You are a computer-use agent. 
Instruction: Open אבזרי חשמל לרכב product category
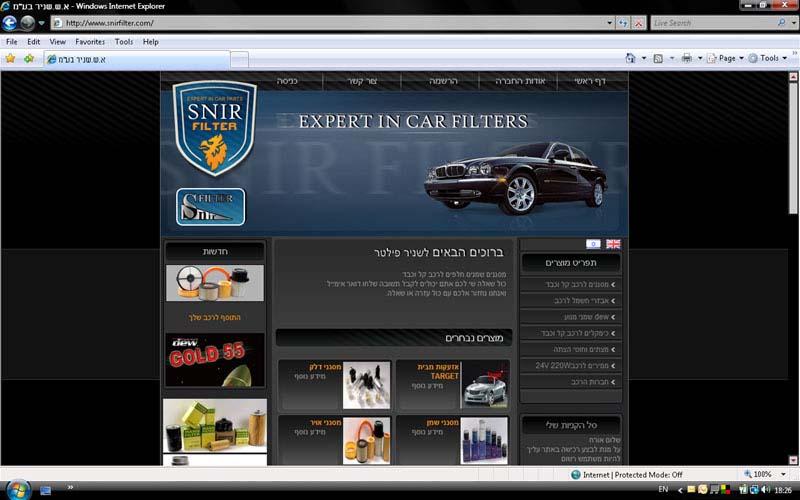coord(570,301)
